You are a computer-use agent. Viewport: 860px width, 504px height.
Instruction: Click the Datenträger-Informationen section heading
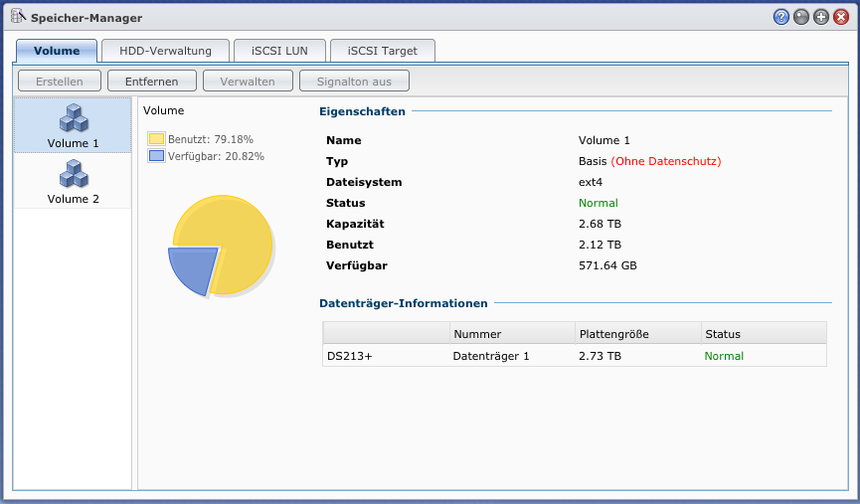[x=403, y=303]
